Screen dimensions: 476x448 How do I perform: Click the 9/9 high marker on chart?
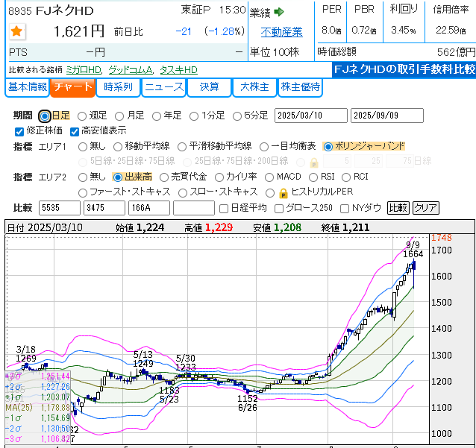[413, 245]
